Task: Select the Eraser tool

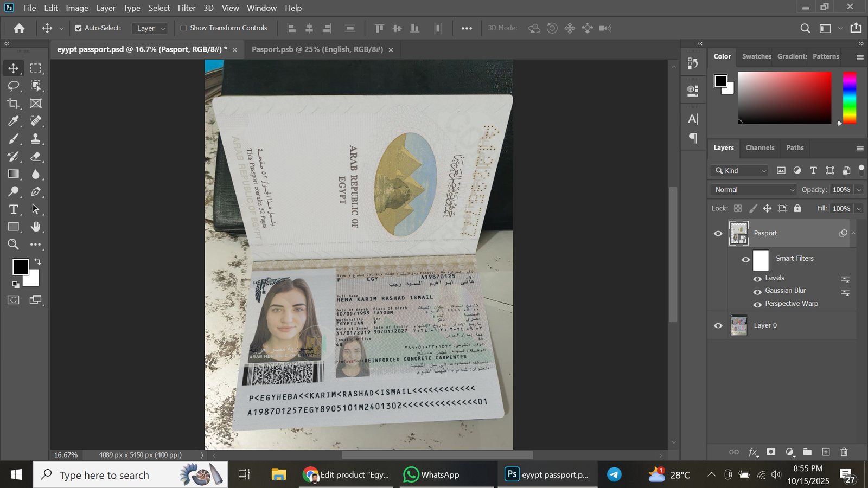Action: (x=36, y=157)
